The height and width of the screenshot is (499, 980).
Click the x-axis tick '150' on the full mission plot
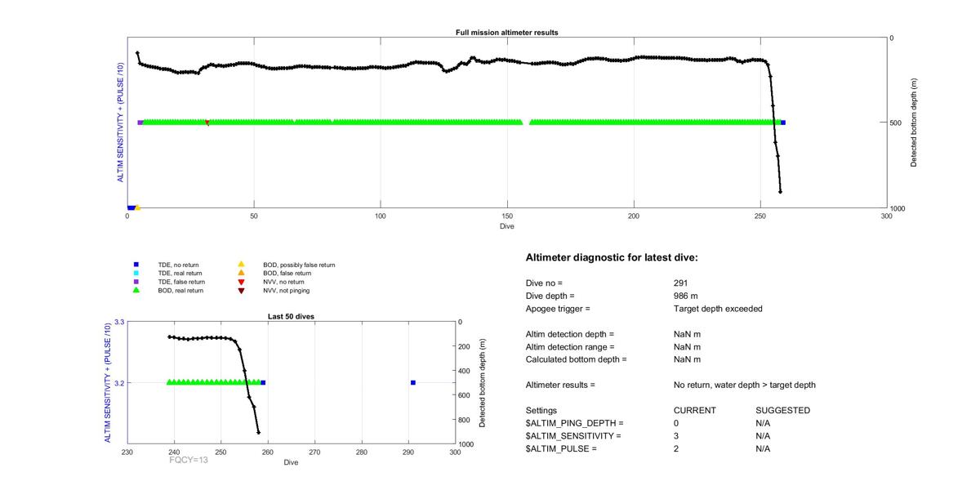click(507, 216)
